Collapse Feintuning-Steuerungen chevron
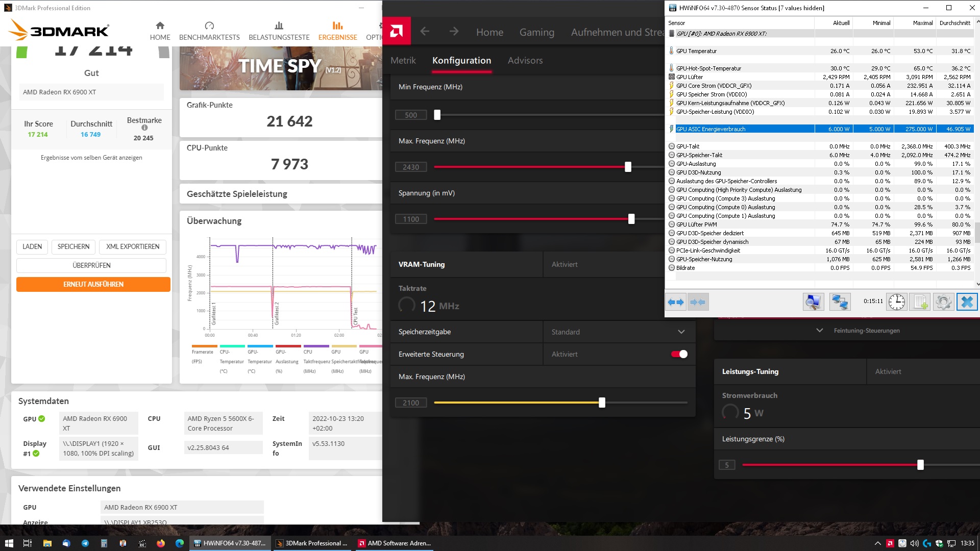The image size is (980, 551). tap(819, 331)
